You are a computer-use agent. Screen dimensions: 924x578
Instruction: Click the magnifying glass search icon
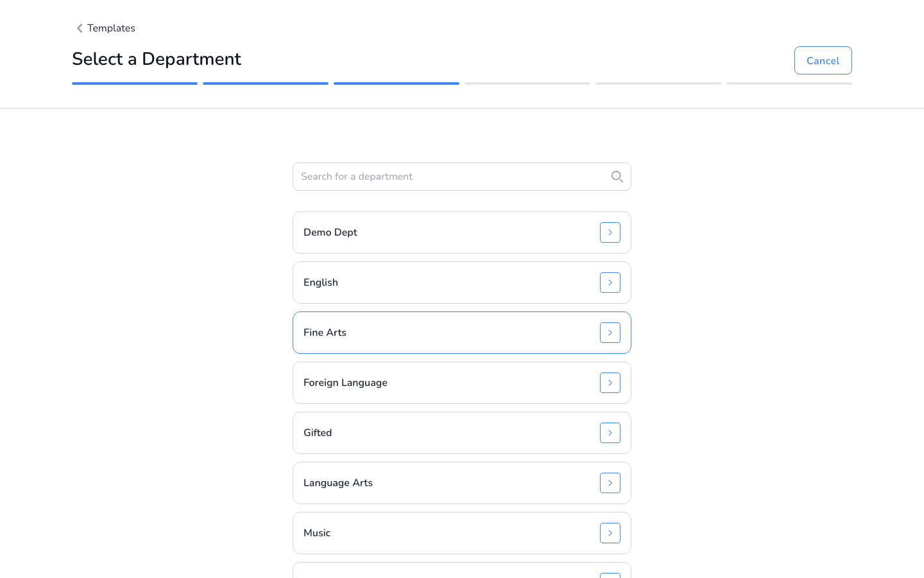coord(617,177)
